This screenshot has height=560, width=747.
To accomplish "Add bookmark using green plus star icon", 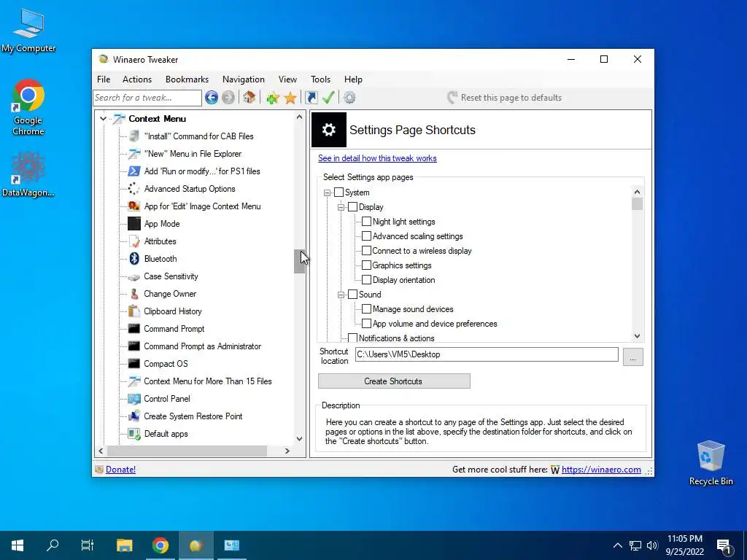I will tap(273, 98).
